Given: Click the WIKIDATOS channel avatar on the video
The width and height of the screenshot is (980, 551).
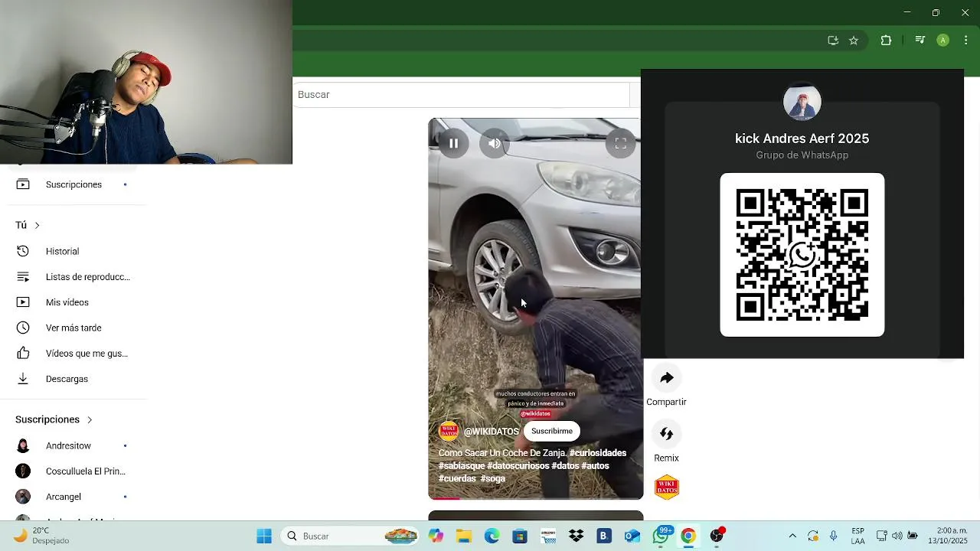Looking at the screenshot, I should point(449,431).
